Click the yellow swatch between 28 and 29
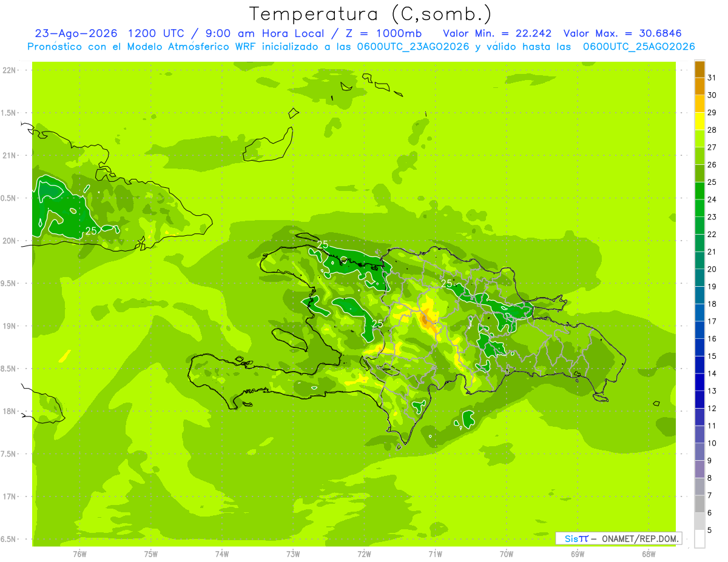Image resolution: width=728 pixels, height=562 pixels. 699,121
